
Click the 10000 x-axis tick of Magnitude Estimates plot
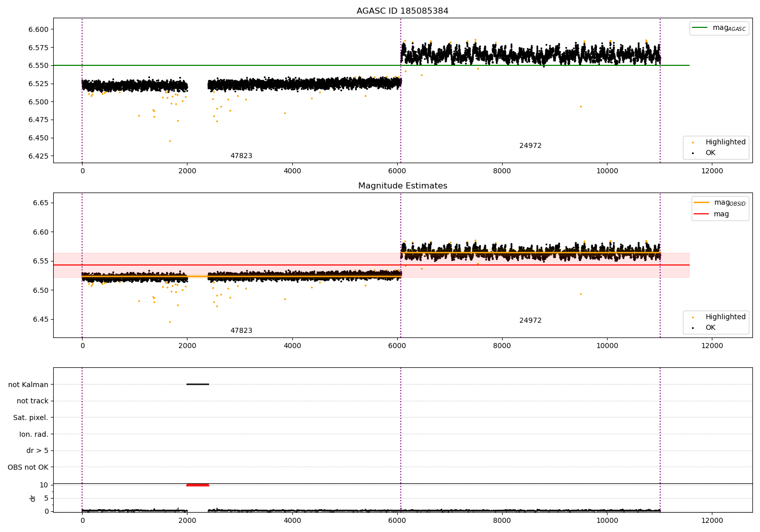pos(607,346)
